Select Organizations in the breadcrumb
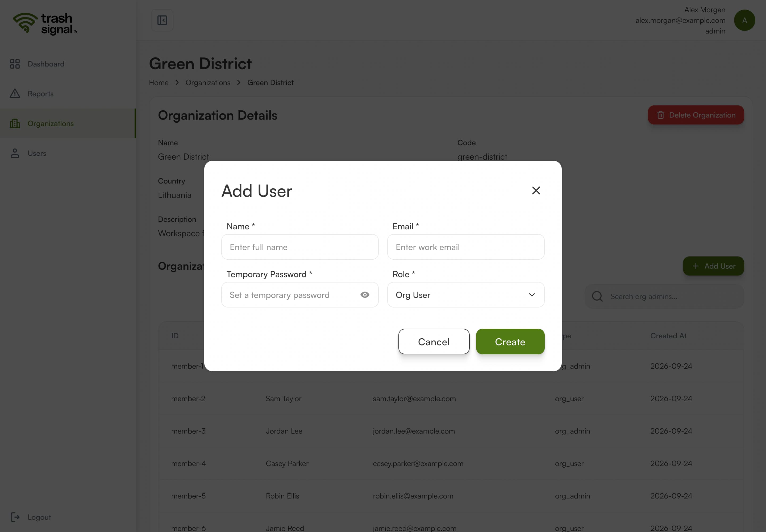The height and width of the screenshot is (532, 766). coord(208,83)
